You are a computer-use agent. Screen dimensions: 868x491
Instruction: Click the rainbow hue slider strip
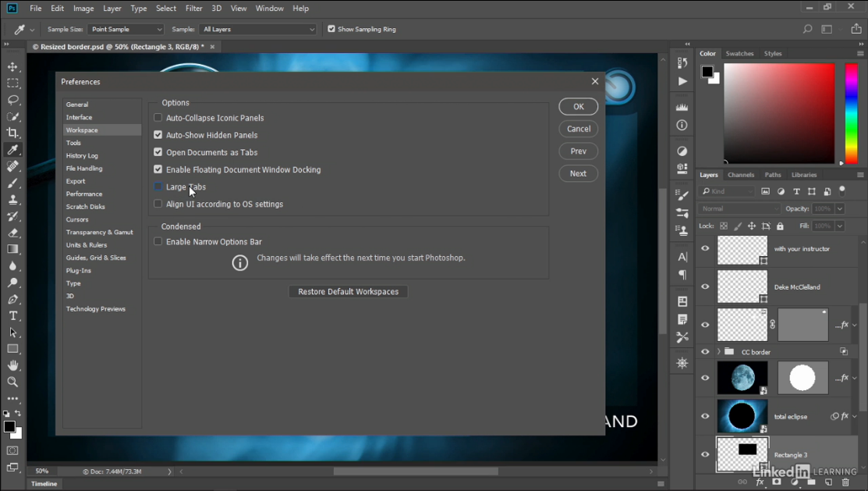click(852, 113)
